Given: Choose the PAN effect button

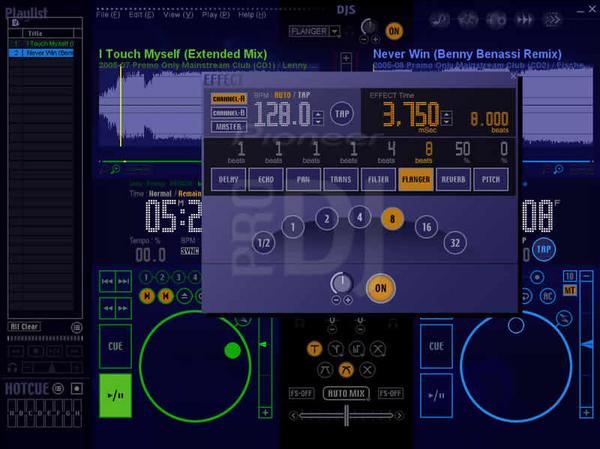Looking at the screenshot, I should click(303, 179).
